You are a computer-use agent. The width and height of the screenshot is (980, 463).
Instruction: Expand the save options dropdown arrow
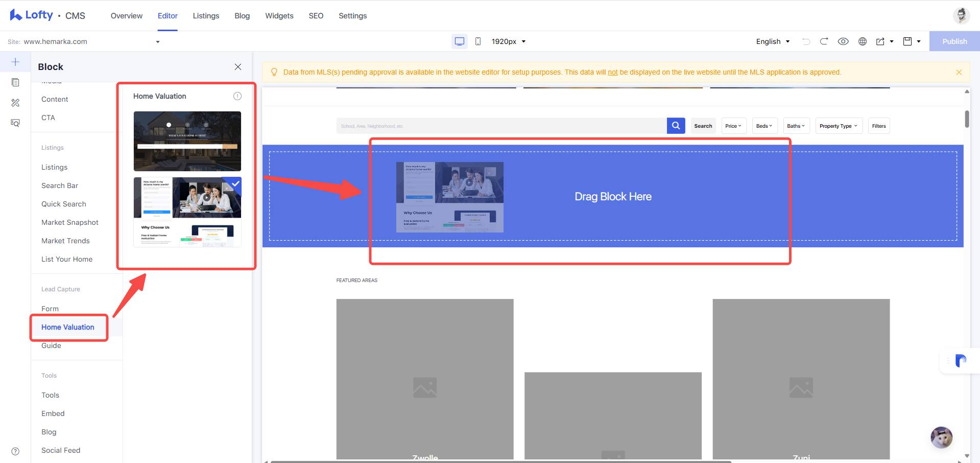point(919,41)
